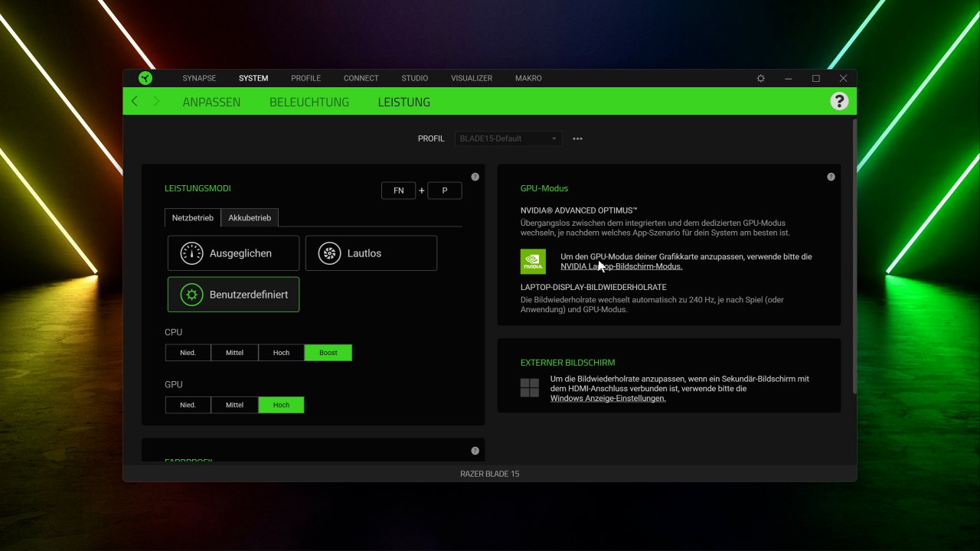Click the Leistungsmodi info icon

coord(475,177)
